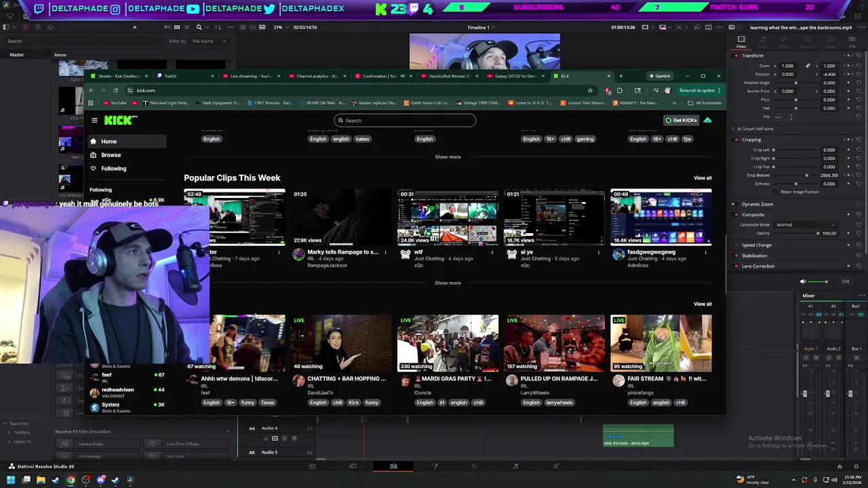
Task: Open File Explorer from the taskbar
Action: [x=41, y=480]
